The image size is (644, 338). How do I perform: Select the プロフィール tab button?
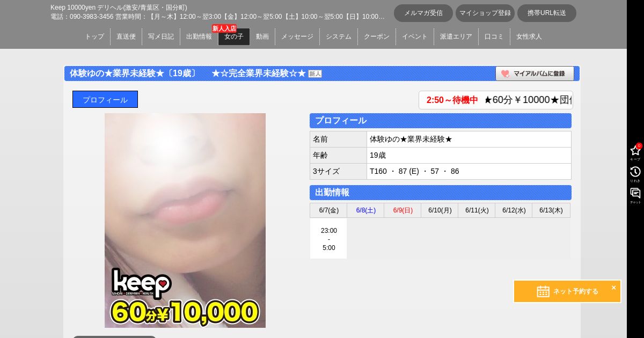(105, 99)
